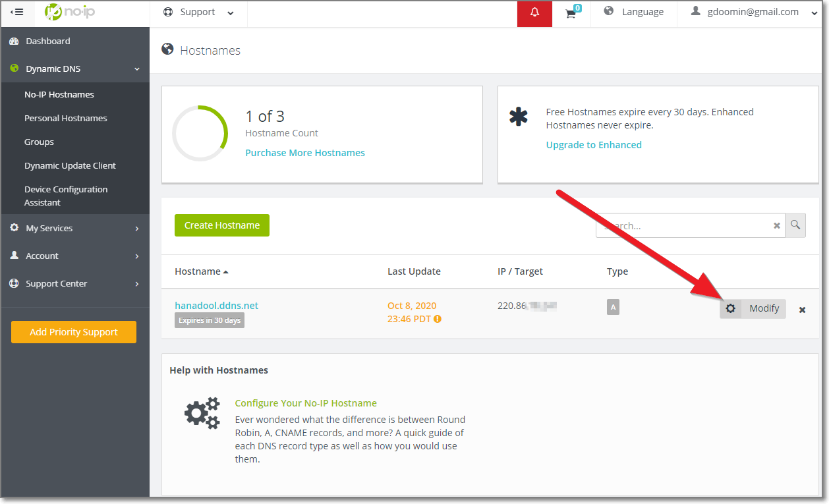Click the My Services gear icon
The height and width of the screenshot is (504, 829).
(14, 228)
